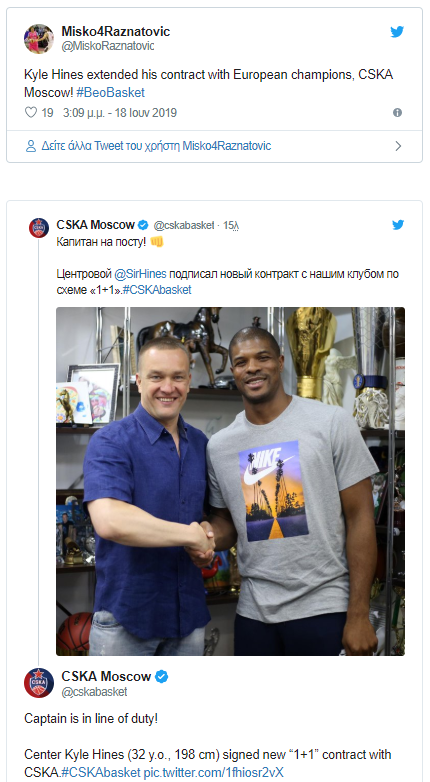Open pic.twitter.com/1fhiosr2vX link

[x=214, y=773]
